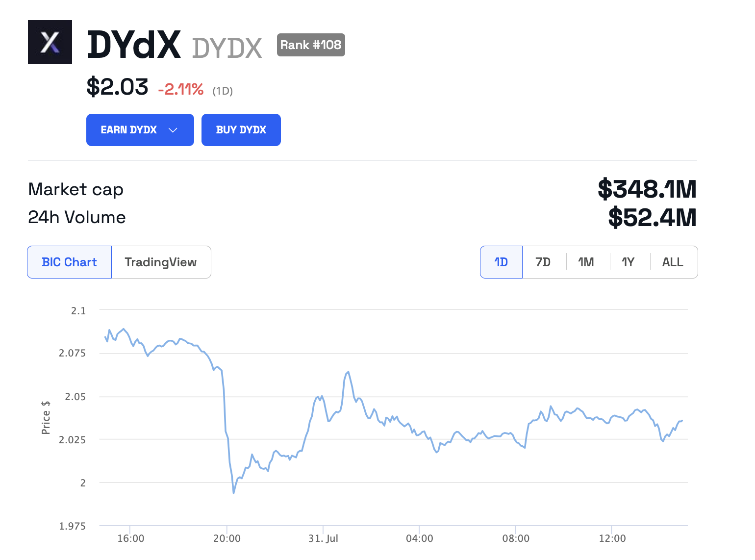Viewport: 755px width, 560px height.
Task: Open the EARN DYDX dropdown
Action: tap(140, 129)
